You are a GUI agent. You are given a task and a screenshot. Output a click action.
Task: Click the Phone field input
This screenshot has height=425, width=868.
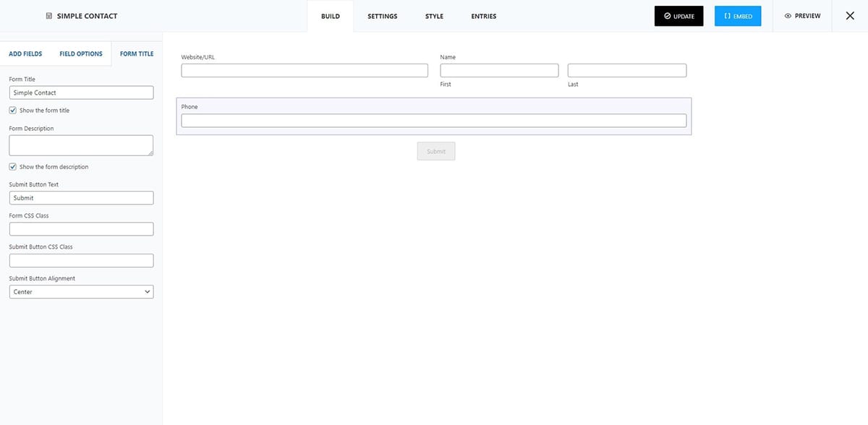(x=434, y=121)
